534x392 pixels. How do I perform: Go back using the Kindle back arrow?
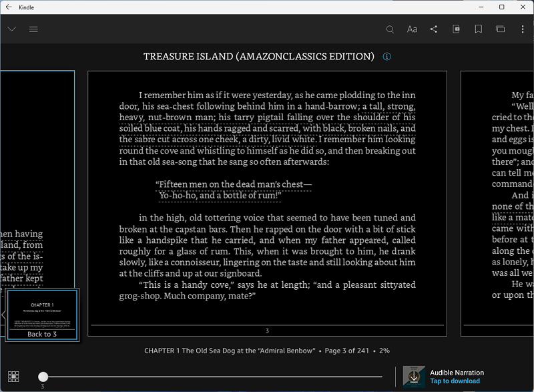9,7
